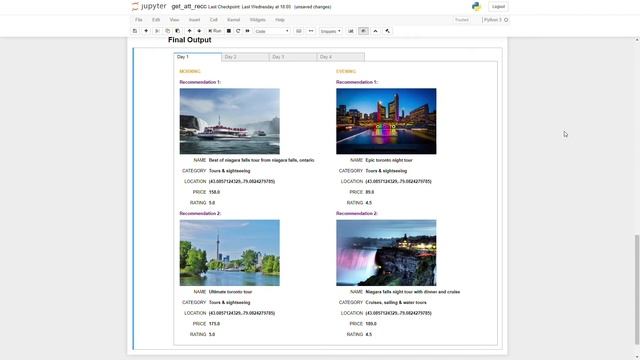Click the Last Checkpoint text
The height and width of the screenshot is (360, 640).
pos(249,7)
